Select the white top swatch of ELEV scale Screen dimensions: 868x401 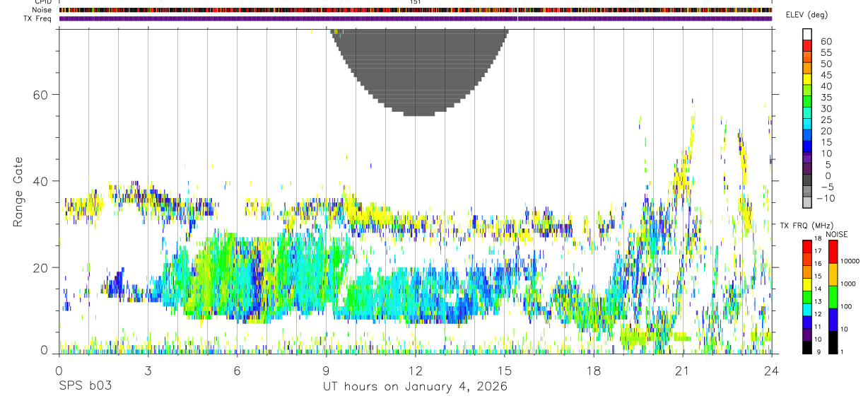click(x=807, y=34)
